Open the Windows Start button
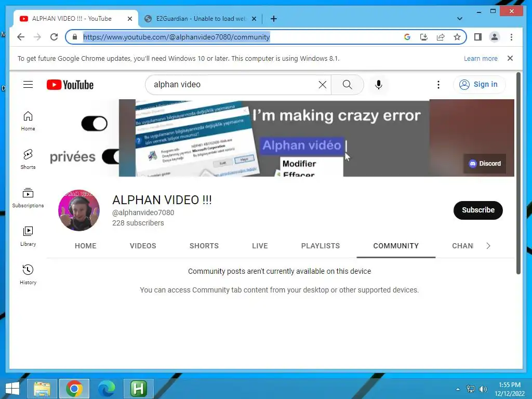 (x=12, y=389)
